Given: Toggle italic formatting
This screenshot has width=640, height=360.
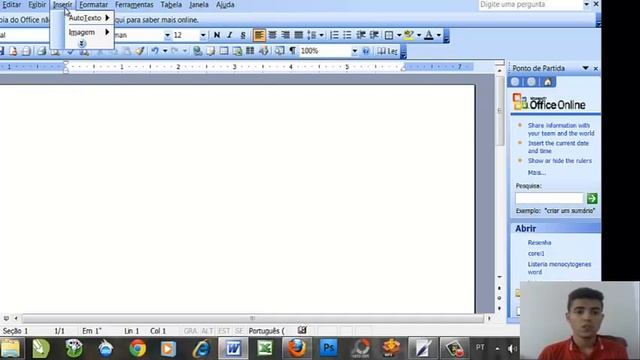Looking at the screenshot, I should click(x=230, y=35).
